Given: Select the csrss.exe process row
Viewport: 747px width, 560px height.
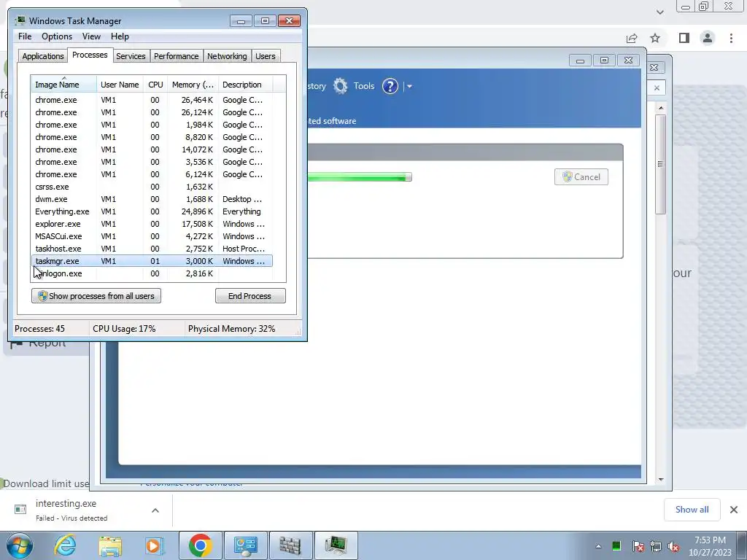Looking at the screenshot, I should (152, 187).
